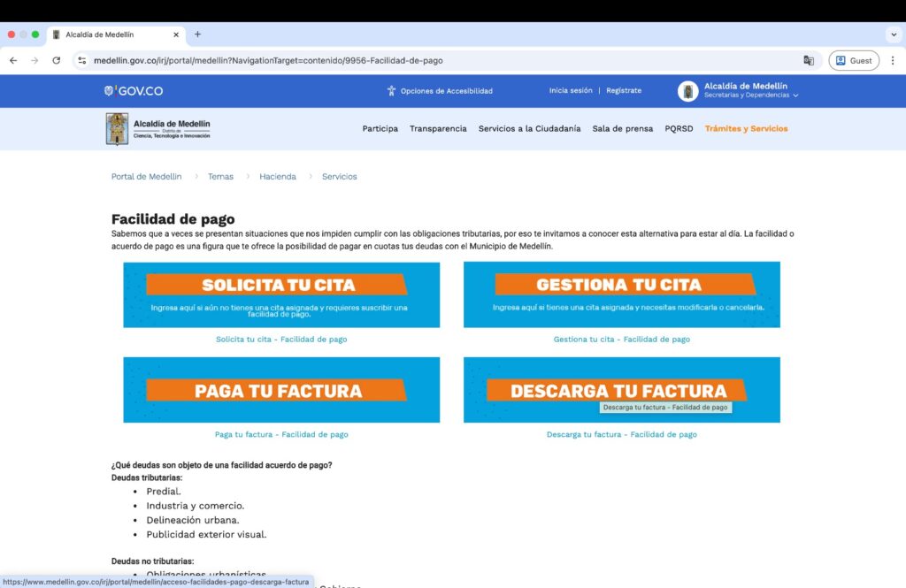Click the GOV.CO logo

(134, 91)
